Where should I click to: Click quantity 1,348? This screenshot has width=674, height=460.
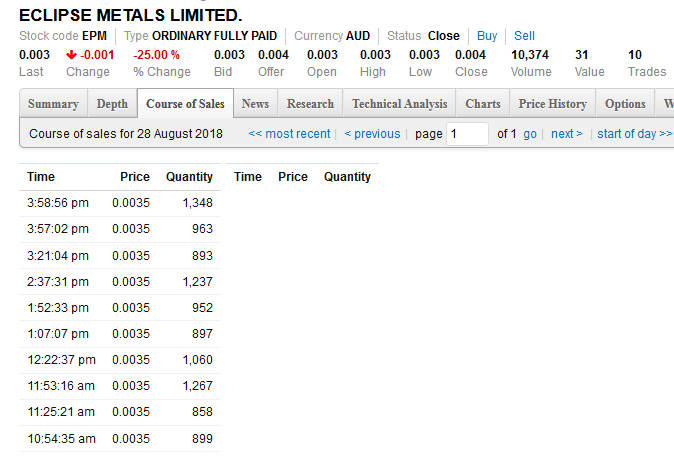tap(198, 203)
